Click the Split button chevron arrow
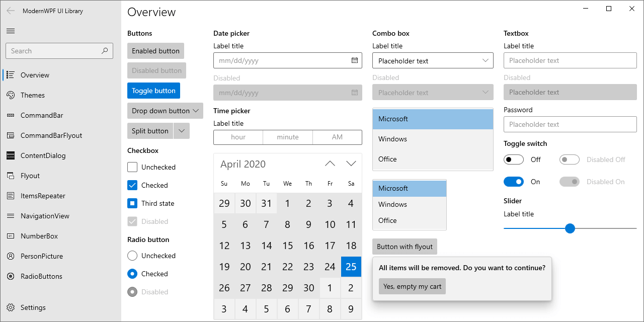This screenshot has width=644, height=322. coord(182,131)
